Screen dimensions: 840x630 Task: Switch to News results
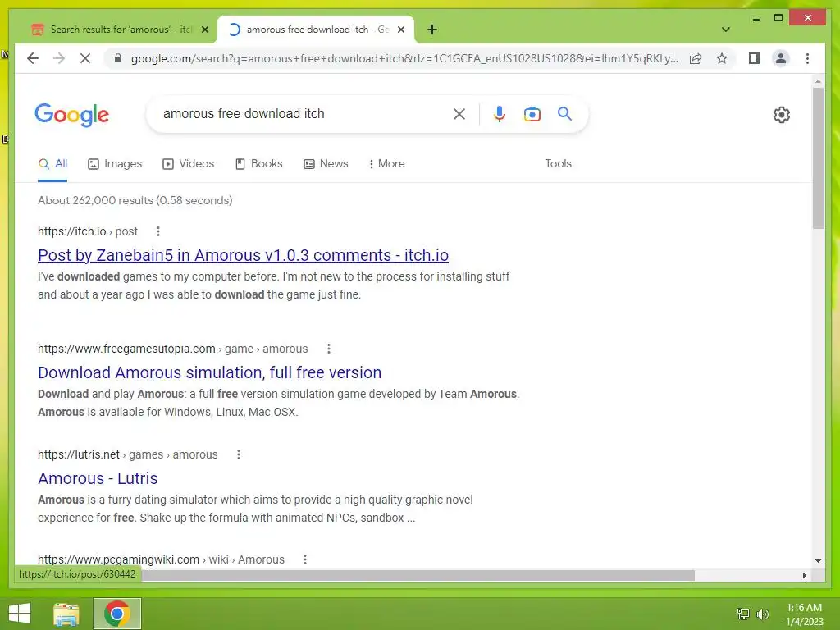point(326,164)
